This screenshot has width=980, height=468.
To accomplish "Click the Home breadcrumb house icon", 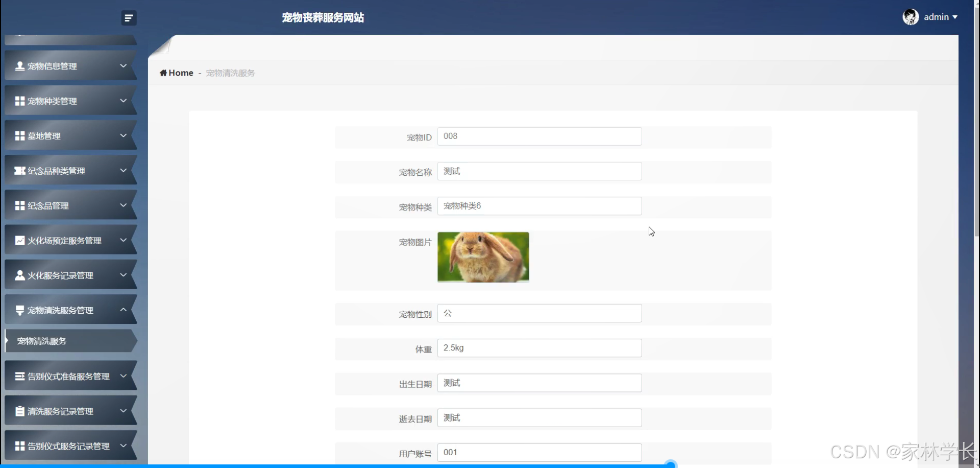I will pos(163,73).
